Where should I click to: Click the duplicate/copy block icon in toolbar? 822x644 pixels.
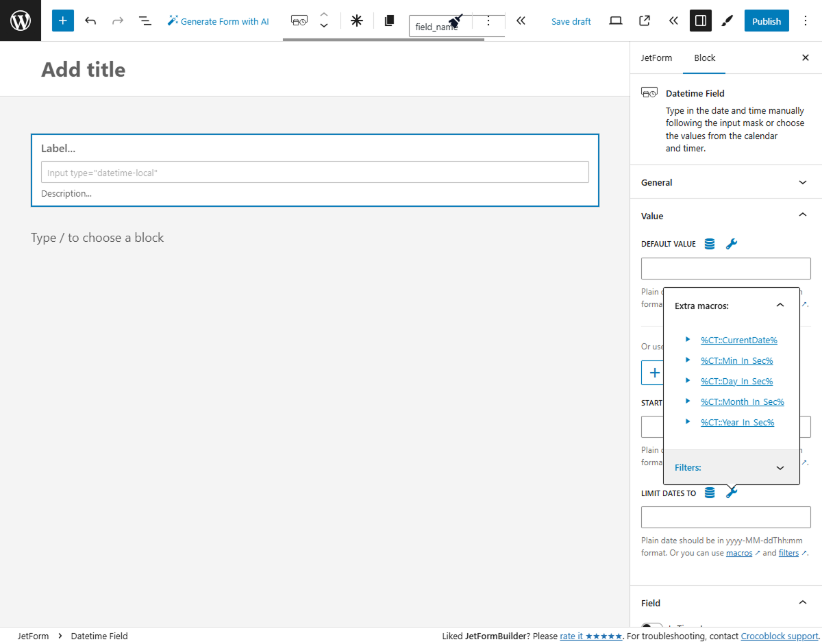(389, 21)
